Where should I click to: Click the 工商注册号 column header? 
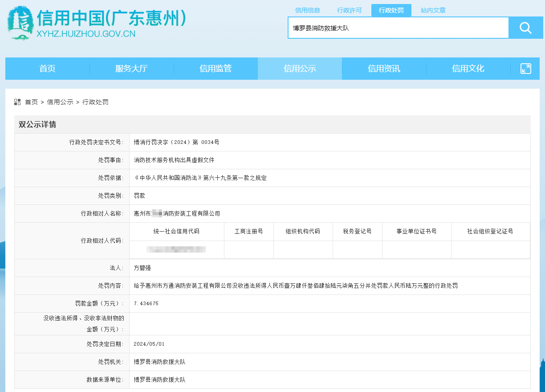coord(249,232)
